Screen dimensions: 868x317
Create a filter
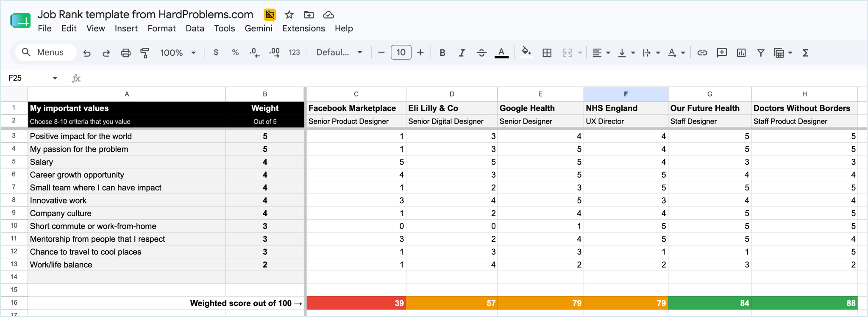coord(761,53)
